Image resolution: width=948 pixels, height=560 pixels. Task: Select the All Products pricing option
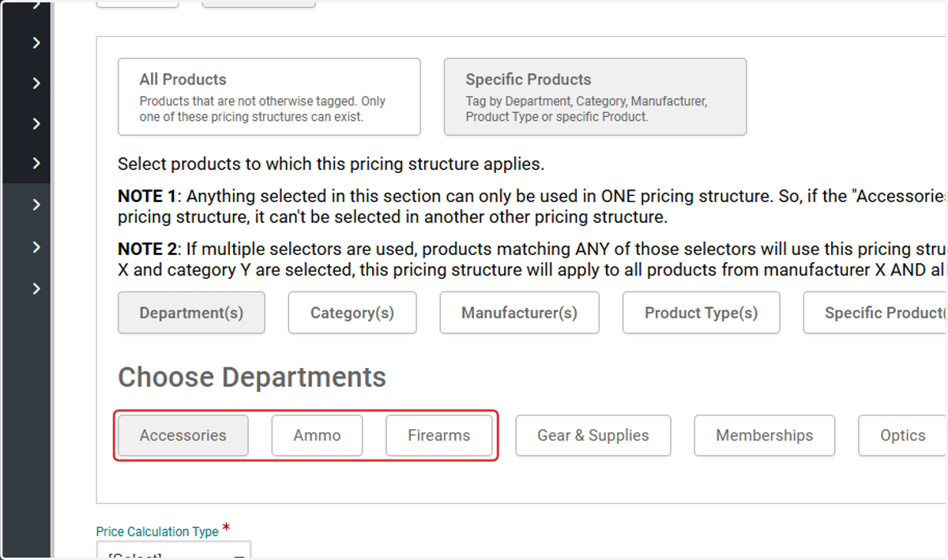click(269, 96)
